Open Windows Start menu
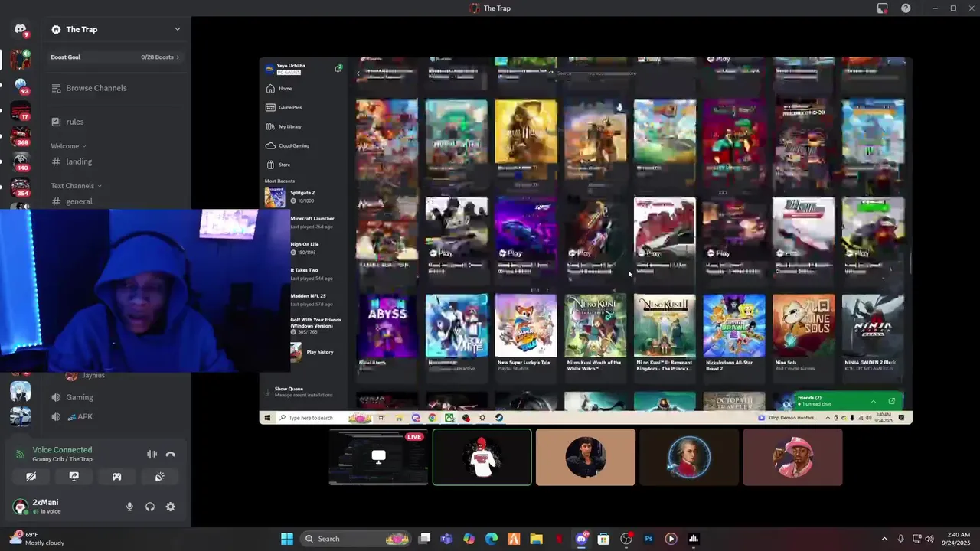 [x=287, y=539]
